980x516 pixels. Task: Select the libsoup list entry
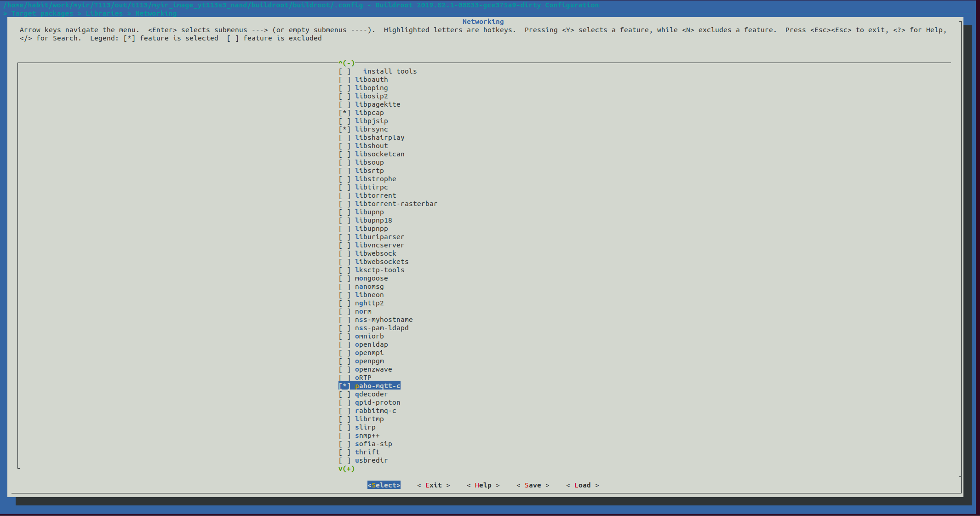[x=369, y=162]
